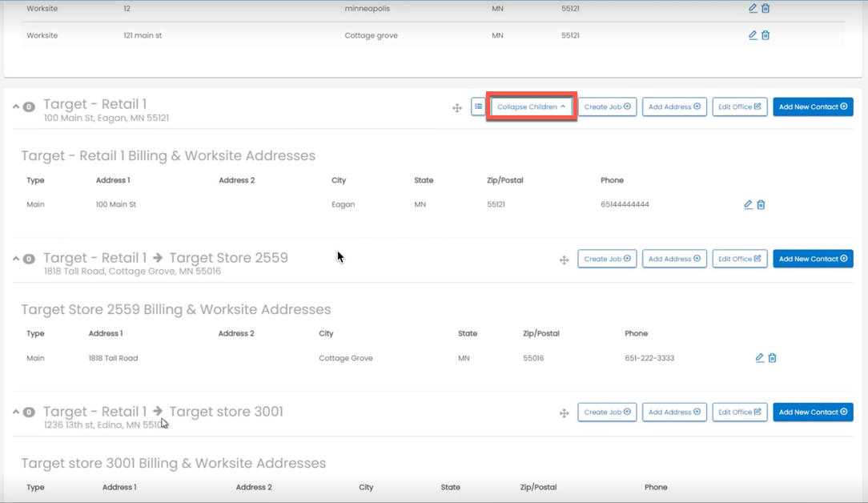
Task: Click Target - Retail 1 Billing & Worksite Addresses heading
Action: 168,155
